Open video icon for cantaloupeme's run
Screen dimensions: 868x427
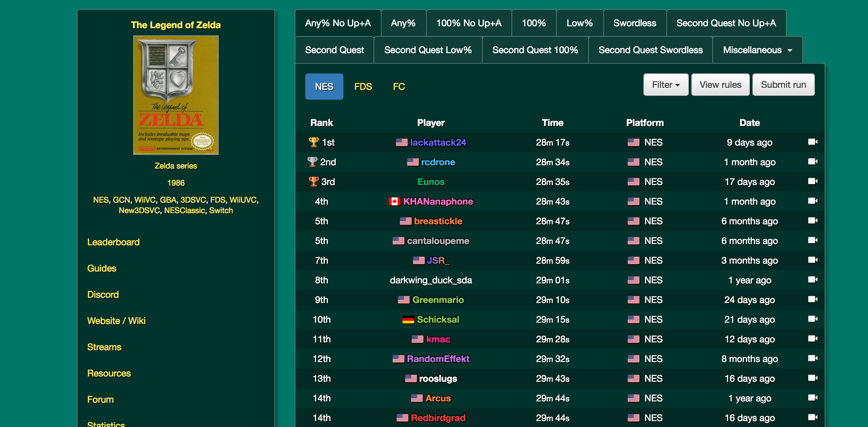[x=813, y=240]
